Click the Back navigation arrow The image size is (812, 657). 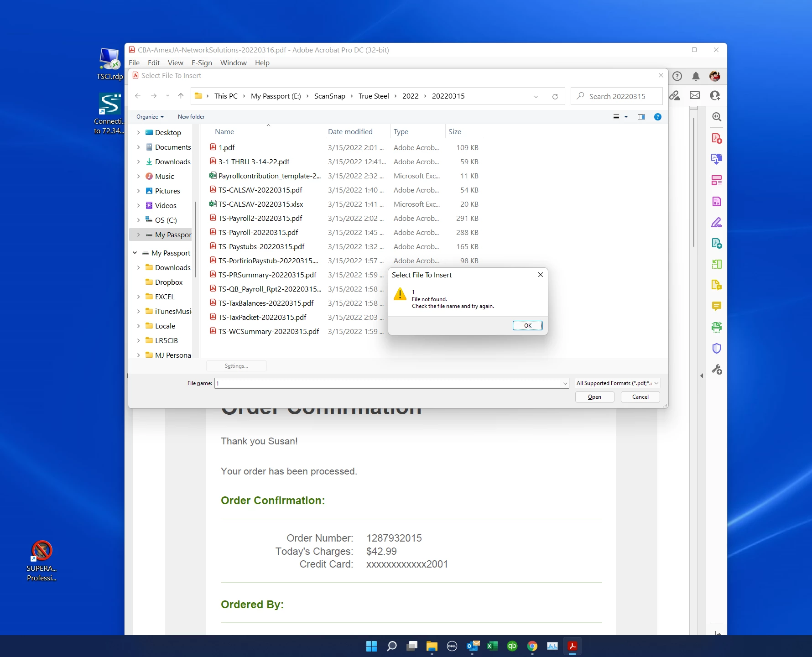[138, 96]
